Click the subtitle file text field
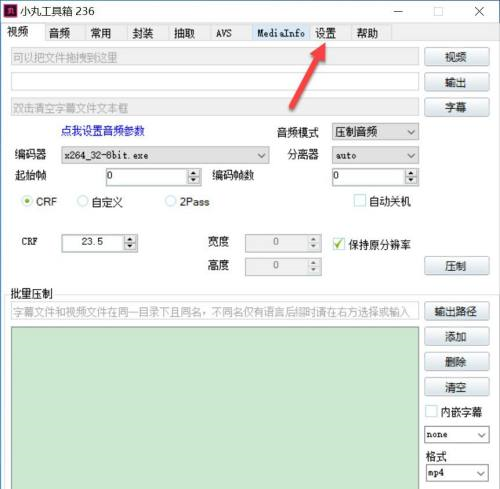This screenshot has width=500, height=489. point(215,107)
